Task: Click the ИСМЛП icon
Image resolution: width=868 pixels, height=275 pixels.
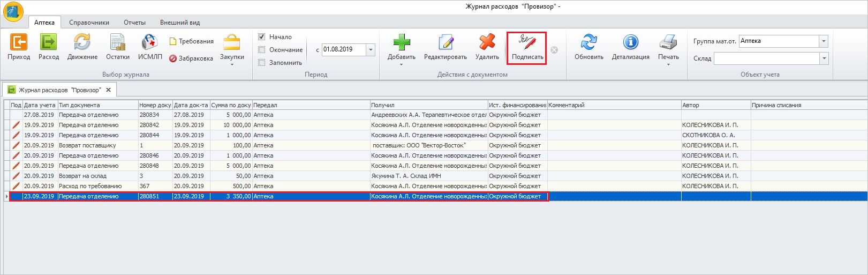Action: (x=150, y=43)
